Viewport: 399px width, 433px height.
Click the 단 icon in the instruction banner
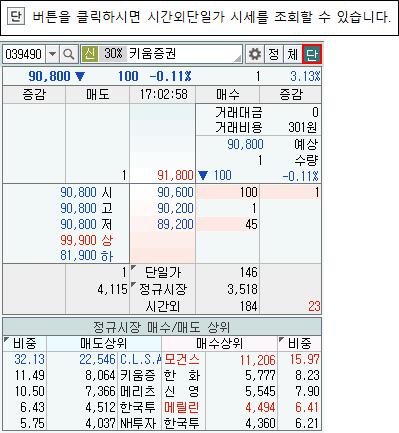(16, 16)
